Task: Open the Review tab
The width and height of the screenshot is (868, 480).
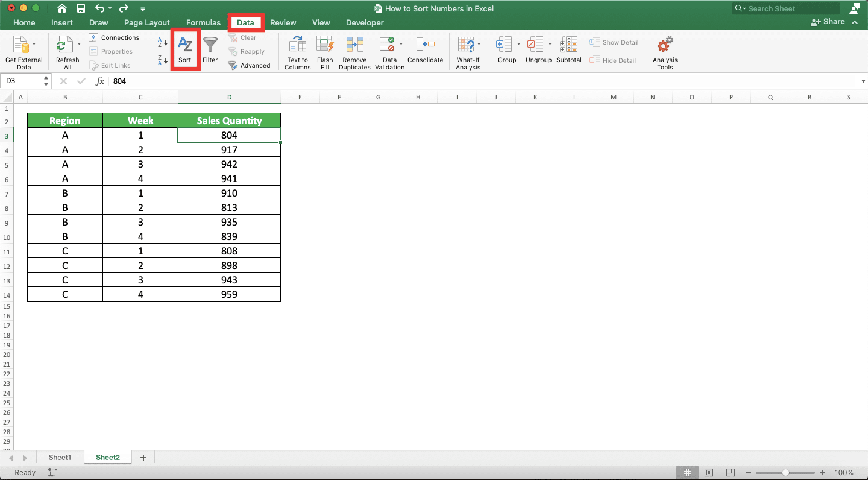Action: click(x=283, y=22)
